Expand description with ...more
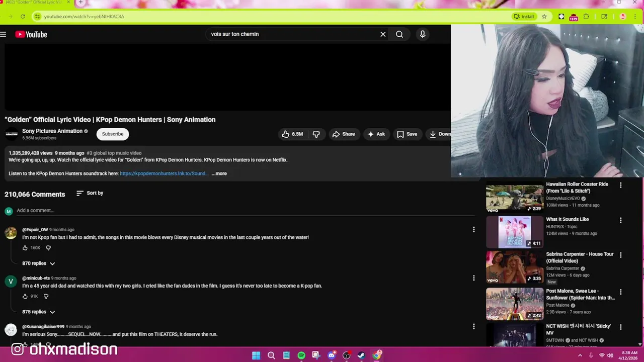644x362 pixels. coord(219,173)
